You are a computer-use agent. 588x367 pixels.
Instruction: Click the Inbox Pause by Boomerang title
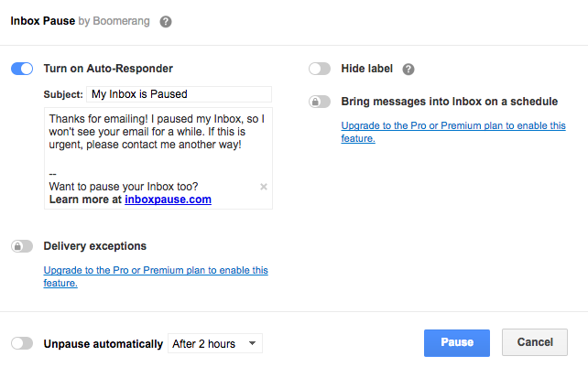[80, 21]
